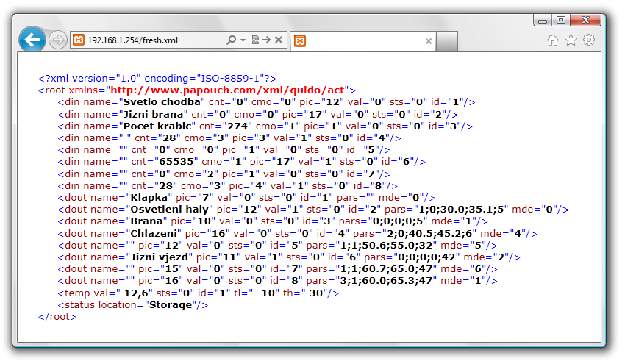Click the grey forward arrow button
Screen dimensions: 625x364
click(x=58, y=40)
